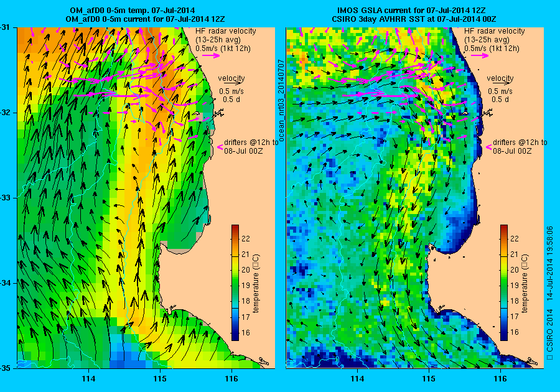Viewport: 560px width, 392px height.
Task: Click the 19 tick label on right color bar
Action: point(515,285)
